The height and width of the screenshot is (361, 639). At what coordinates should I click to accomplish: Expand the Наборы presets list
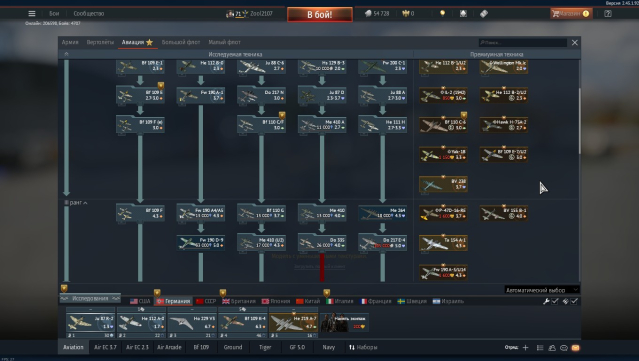[363, 347]
